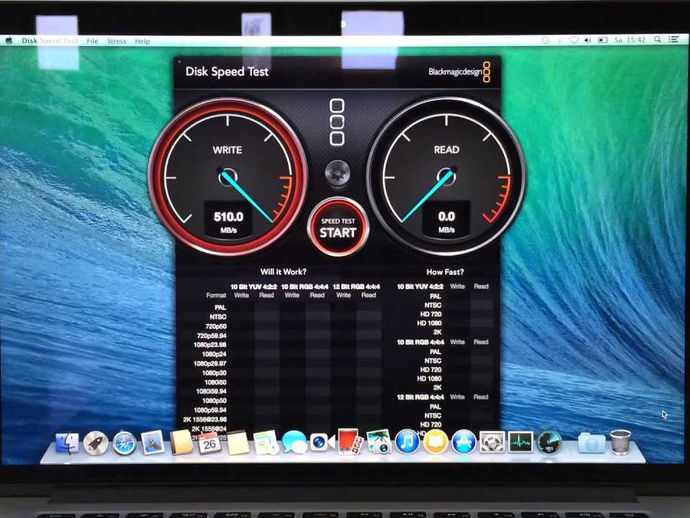Start the disk speed test
This screenshot has width=690, height=518.
point(338,228)
